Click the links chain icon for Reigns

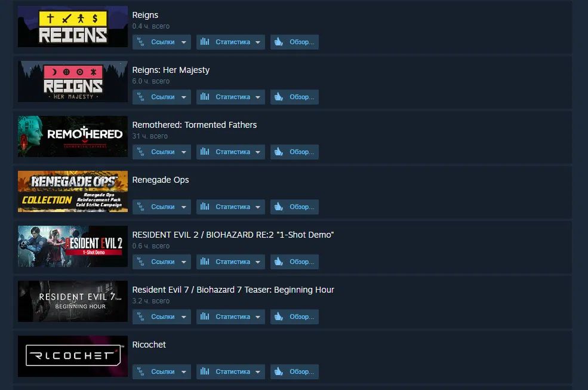pos(141,42)
